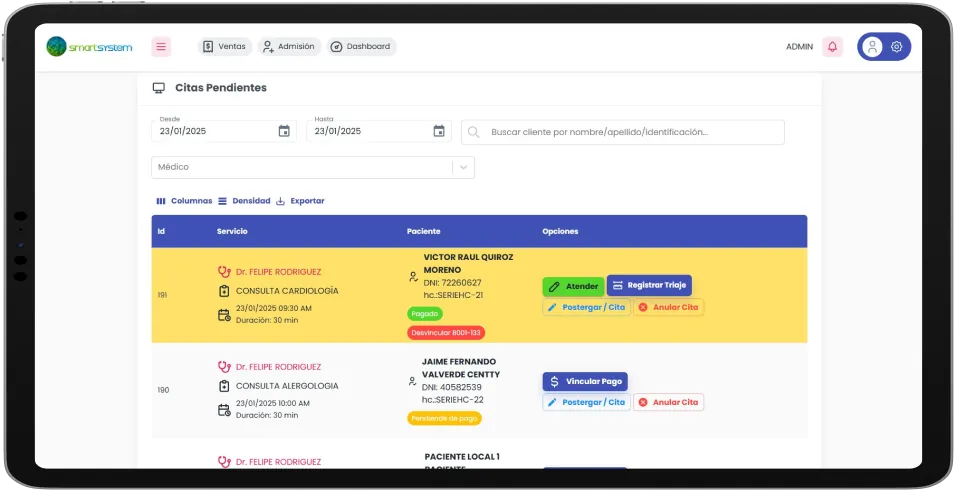Click Vincular Pago for Jaime Fernando Valverde

pos(585,381)
